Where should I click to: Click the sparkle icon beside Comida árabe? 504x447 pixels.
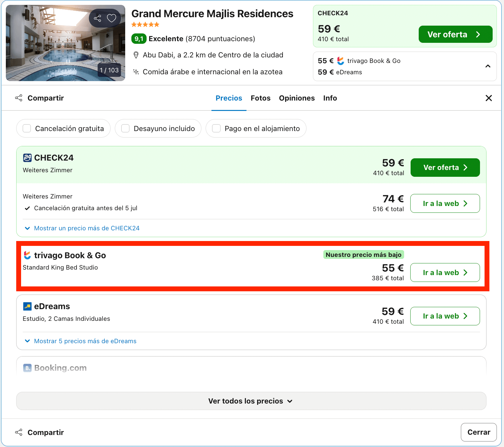(136, 72)
